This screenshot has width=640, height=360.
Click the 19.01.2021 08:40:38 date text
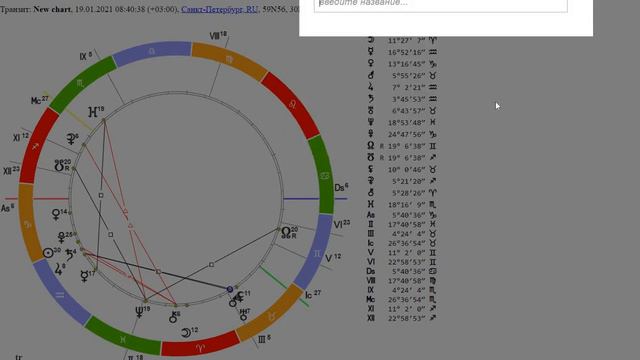pos(110,9)
